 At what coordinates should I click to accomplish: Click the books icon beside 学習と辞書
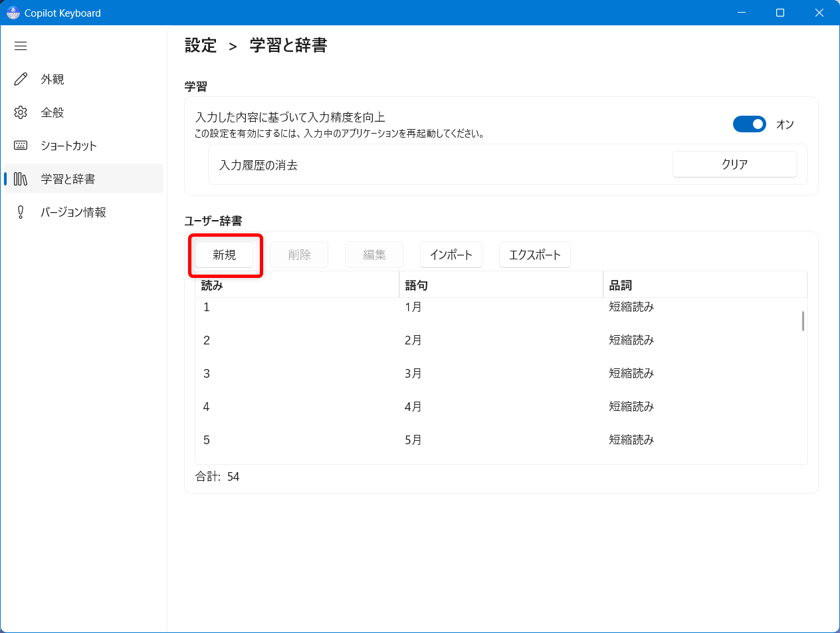[21, 179]
